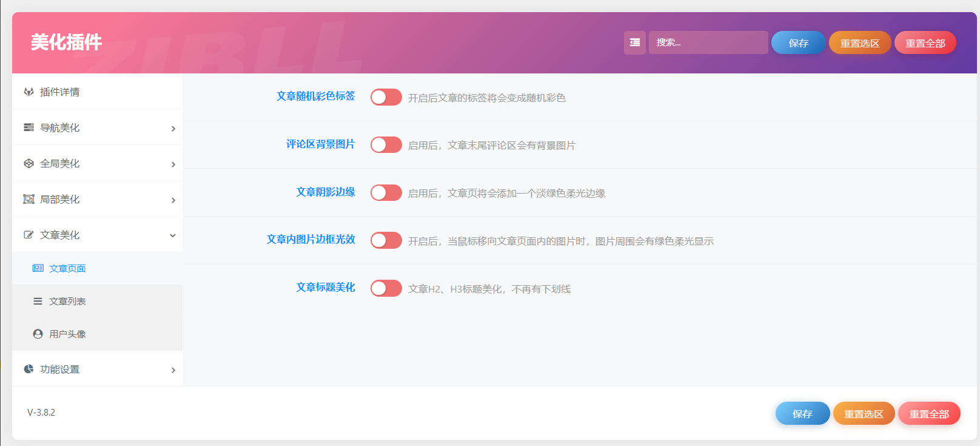
Task: Toggle the 评论区背景图片 switch
Action: click(x=386, y=144)
